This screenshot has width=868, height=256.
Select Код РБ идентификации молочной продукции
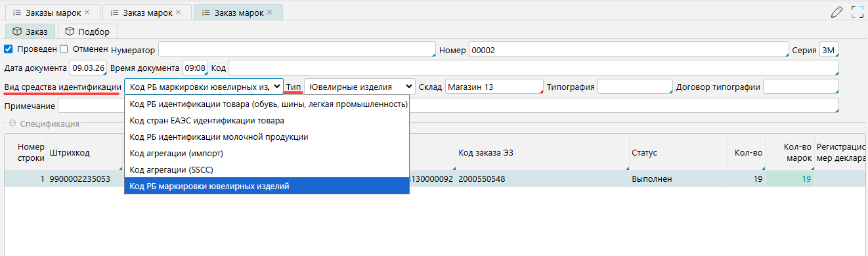(267, 137)
